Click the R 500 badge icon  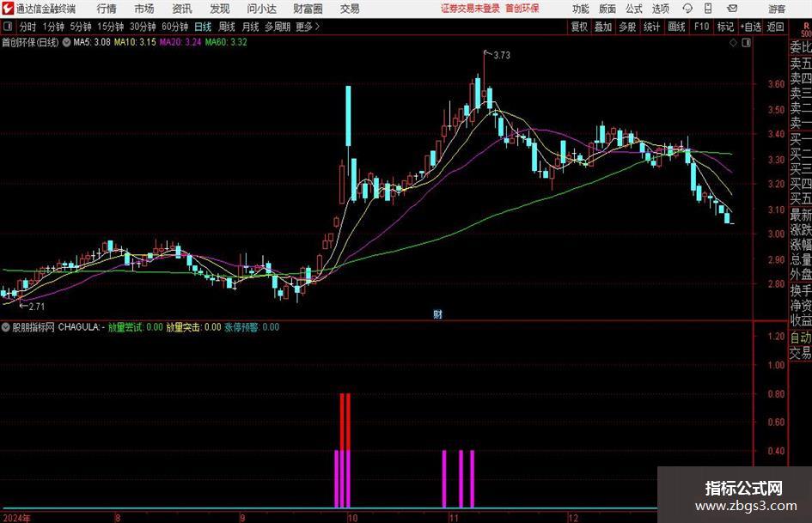point(806,29)
